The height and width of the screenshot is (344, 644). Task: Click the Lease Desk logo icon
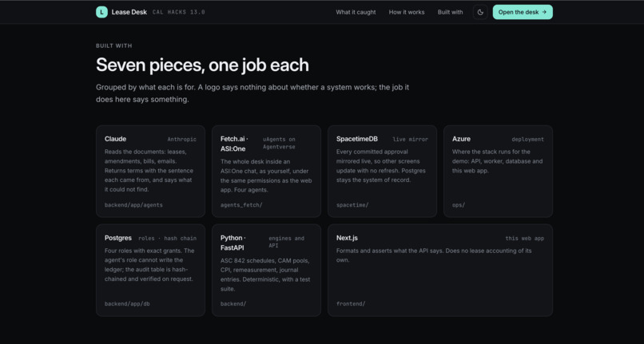tap(101, 12)
